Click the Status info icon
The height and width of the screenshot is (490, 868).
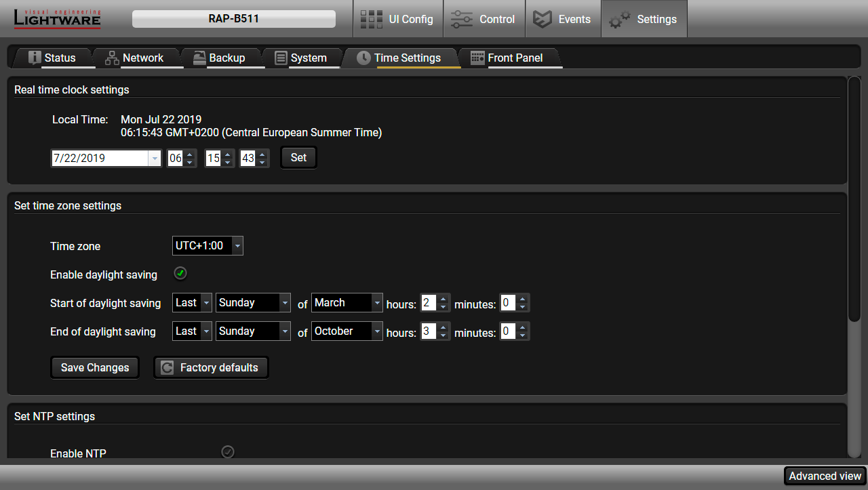pyautogui.click(x=35, y=58)
